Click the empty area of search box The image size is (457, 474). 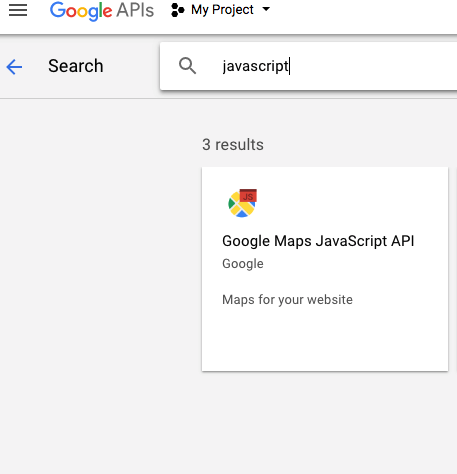pos(373,66)
